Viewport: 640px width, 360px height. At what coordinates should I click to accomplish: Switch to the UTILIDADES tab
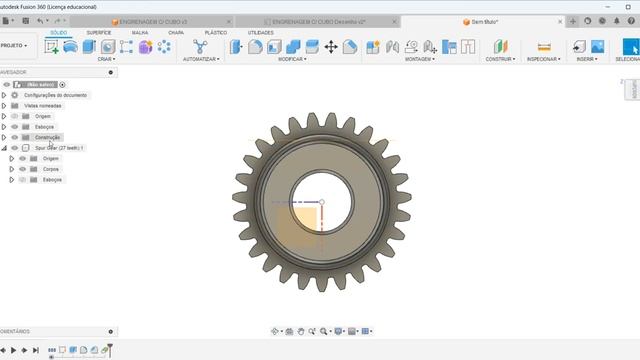coord(261,33)
